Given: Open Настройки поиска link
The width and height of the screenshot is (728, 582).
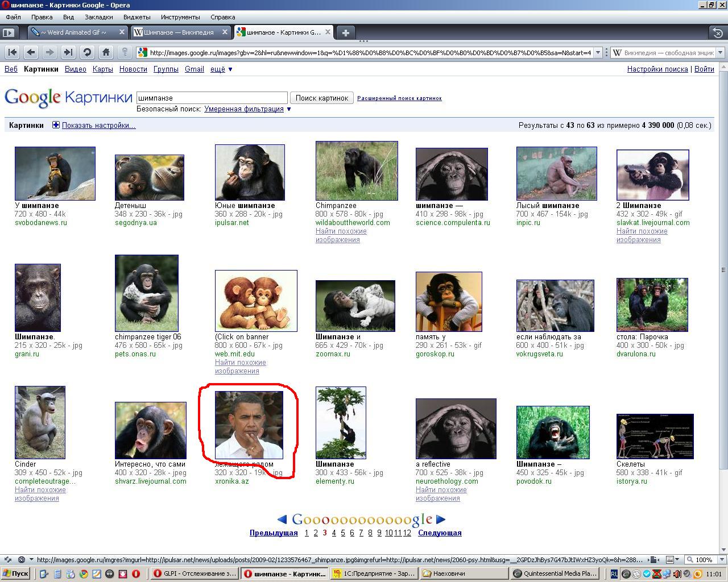Looking at the screenshot, I should (657, 69).
